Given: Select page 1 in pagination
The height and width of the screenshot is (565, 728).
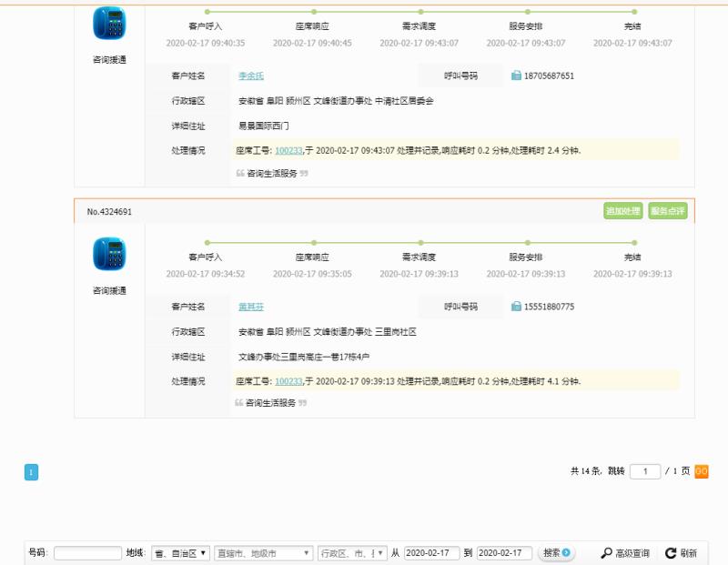Looking at the screenshot, I should point(32,471).
